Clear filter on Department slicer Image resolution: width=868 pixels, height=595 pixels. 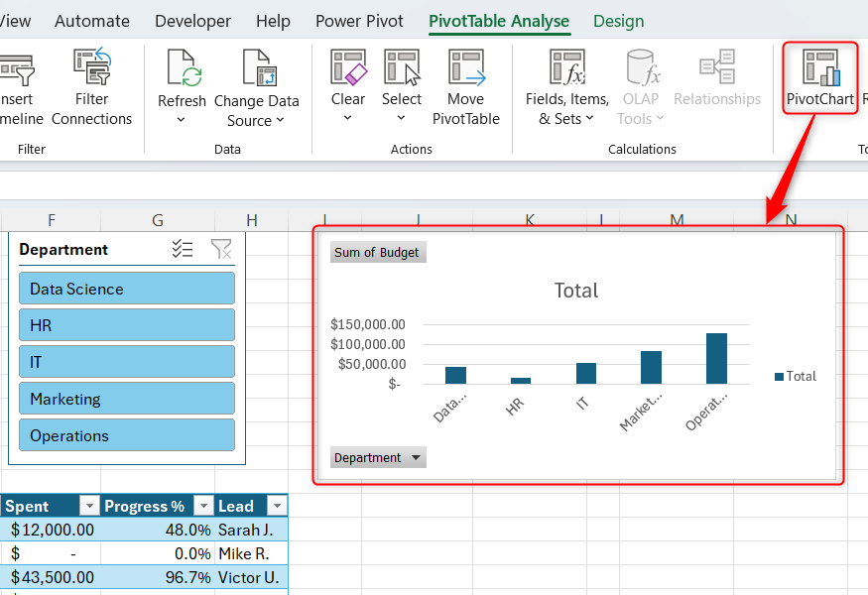221,249
